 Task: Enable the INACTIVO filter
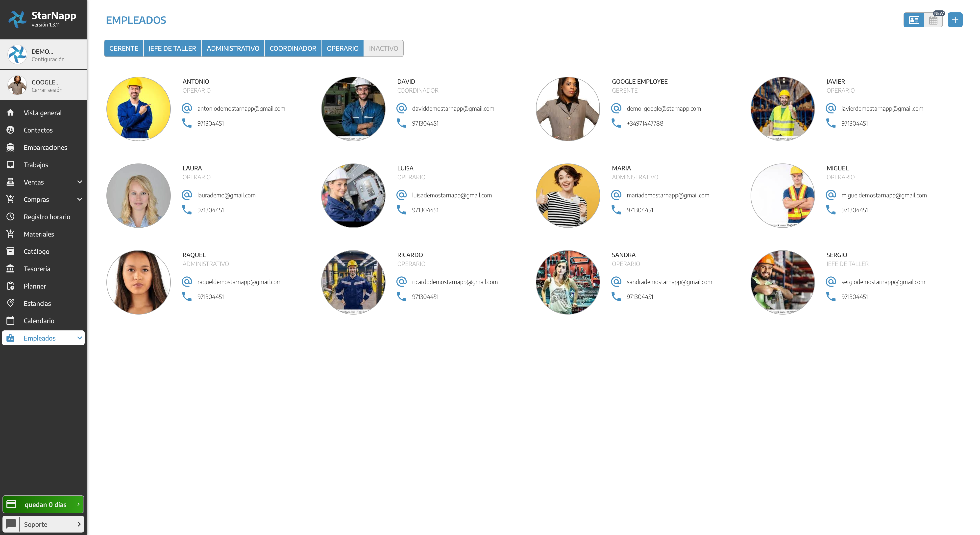[383, 48]
